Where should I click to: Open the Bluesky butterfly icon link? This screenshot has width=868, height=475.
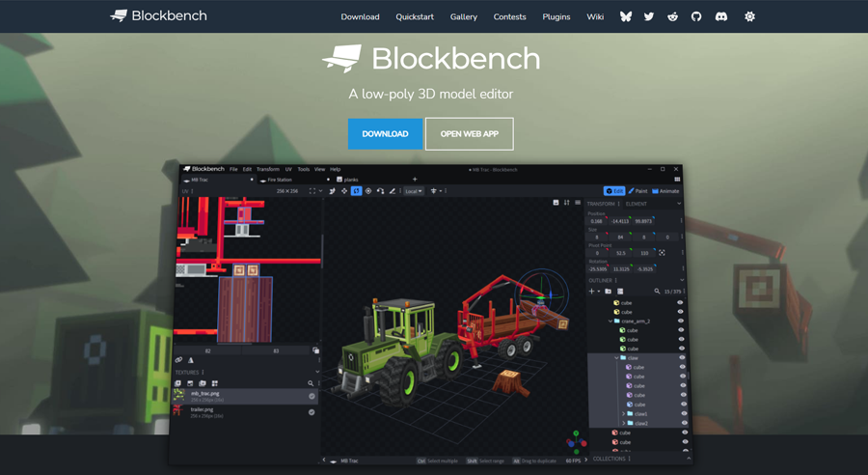click(626, 16)
